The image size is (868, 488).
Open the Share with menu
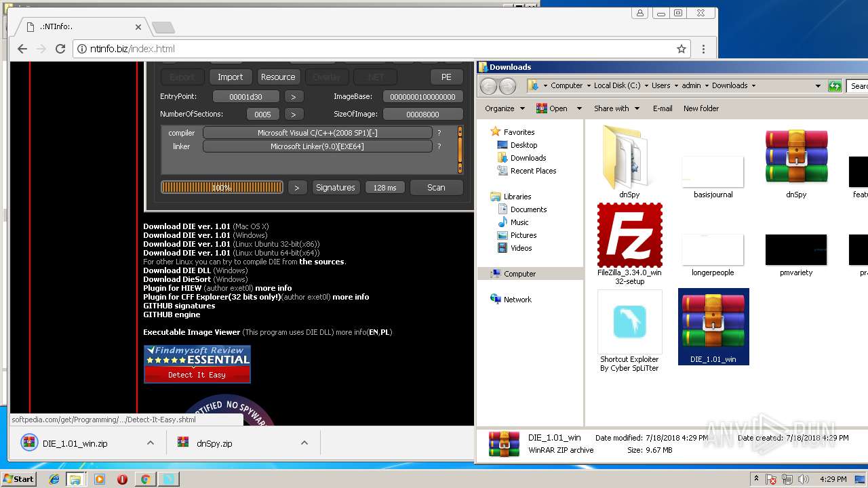616,108
